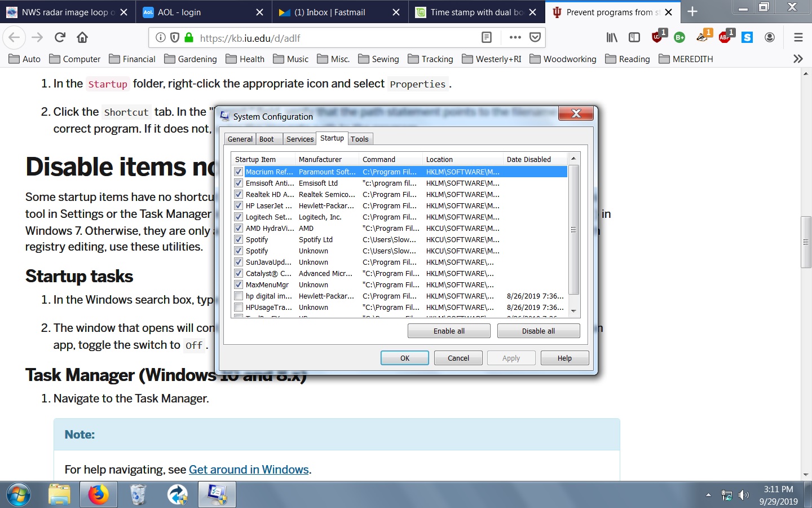This screenshot has height=508, width=812.
Task: Switch to the Tools tab
Action: point(360,139)
